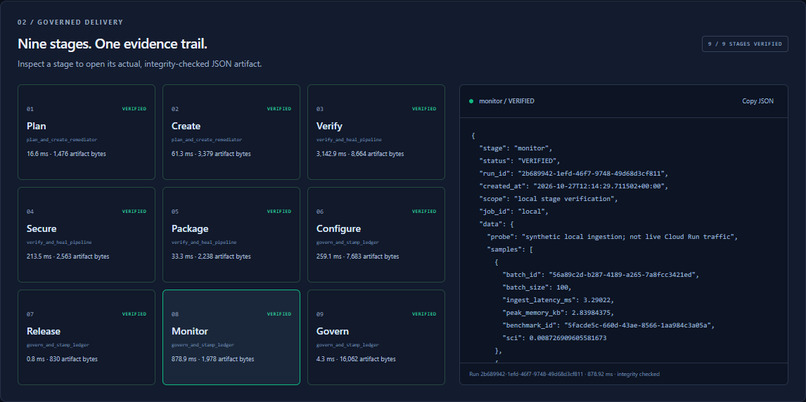Inspect the Release stage card

(86, 337)
